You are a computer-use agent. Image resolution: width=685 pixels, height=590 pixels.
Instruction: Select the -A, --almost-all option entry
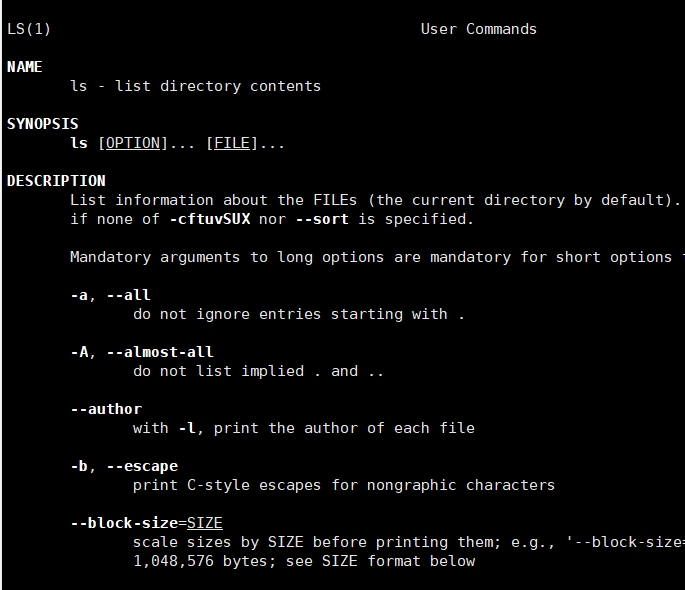tap(142, 352)
